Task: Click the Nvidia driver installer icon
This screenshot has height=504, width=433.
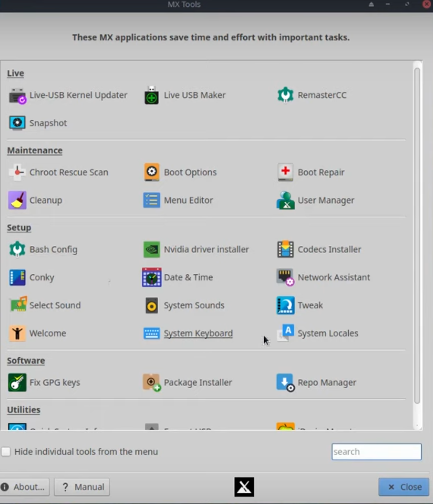Action: pos(151,250)
